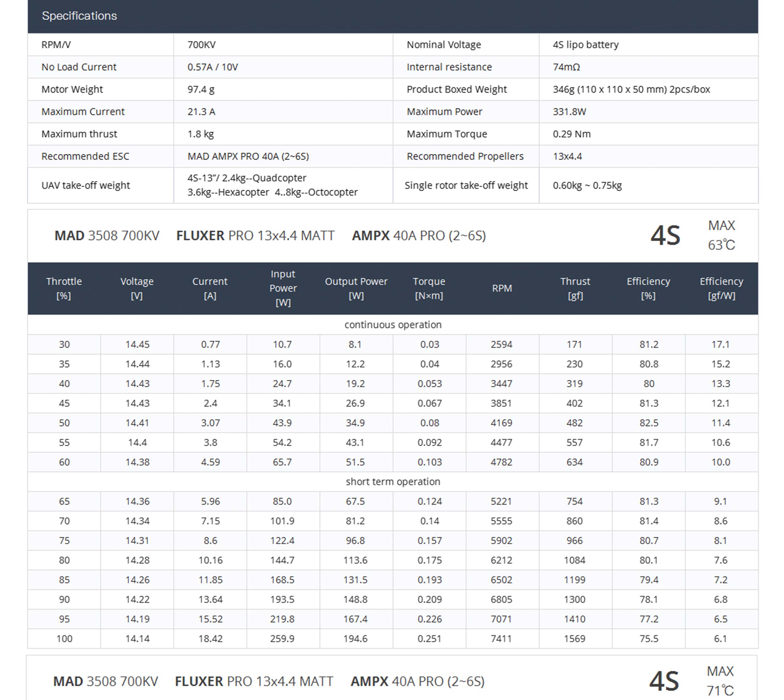
Task: Select the 700KV RPM/V value
Action: pos(202,45)
